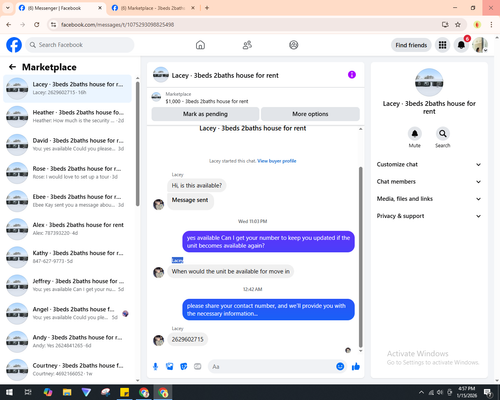Open David conversation in list
500x400 pixels.
(x=67, y=145)
